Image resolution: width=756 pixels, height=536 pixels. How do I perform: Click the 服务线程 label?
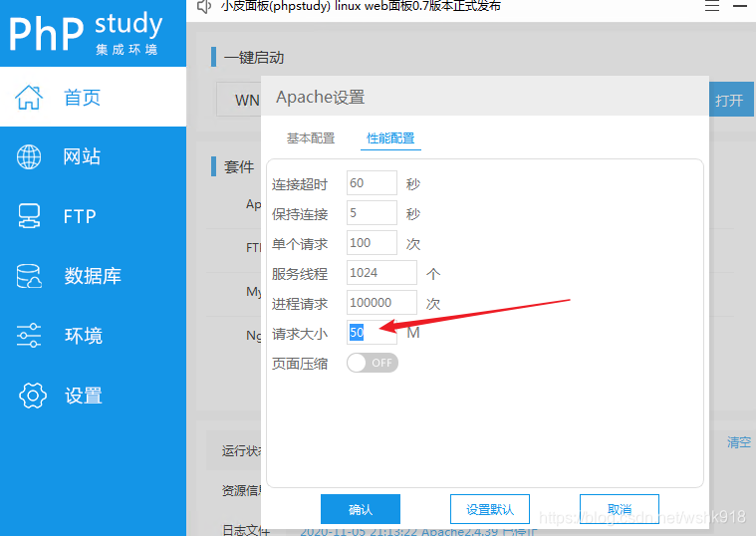(x=300, y=274)
